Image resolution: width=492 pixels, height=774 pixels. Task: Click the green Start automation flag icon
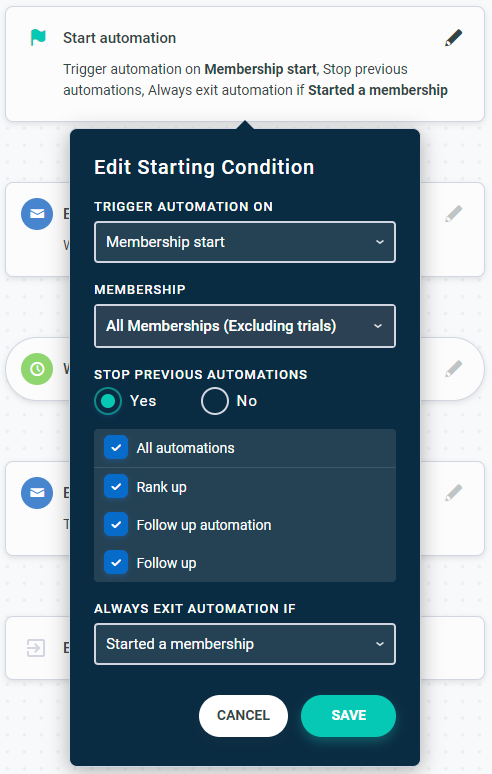[x=38, y=38]
